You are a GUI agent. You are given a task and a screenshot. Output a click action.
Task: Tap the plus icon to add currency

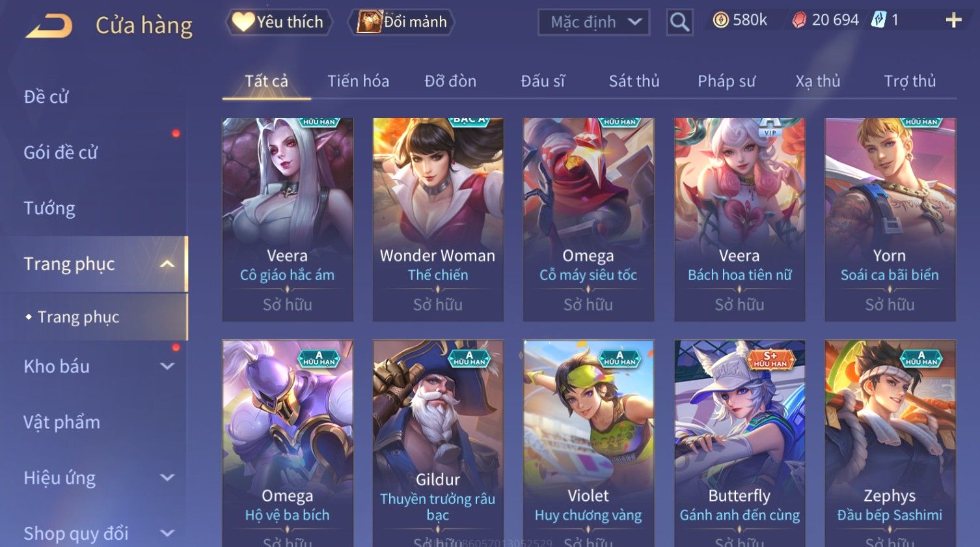tap(953, 20)
